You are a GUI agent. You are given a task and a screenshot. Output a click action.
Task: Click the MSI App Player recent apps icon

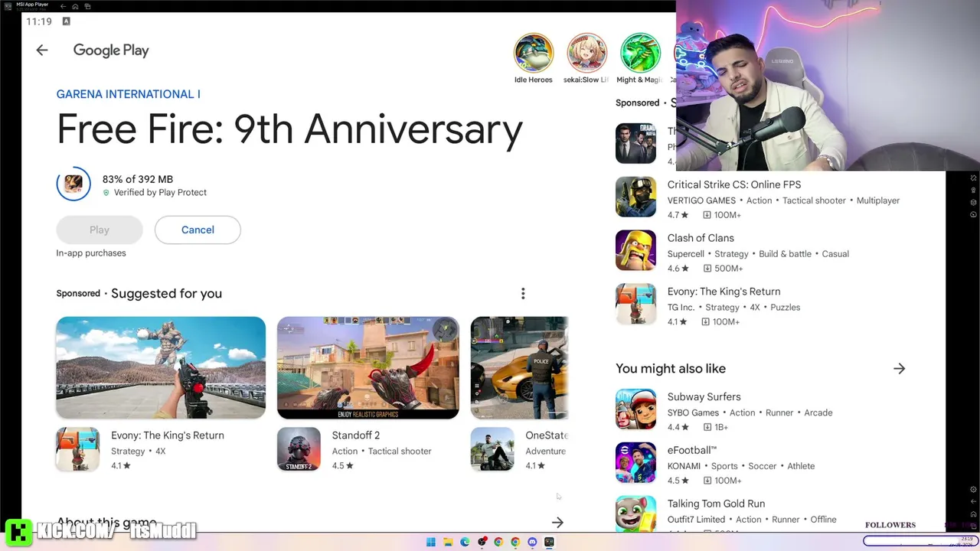point(87,6)
